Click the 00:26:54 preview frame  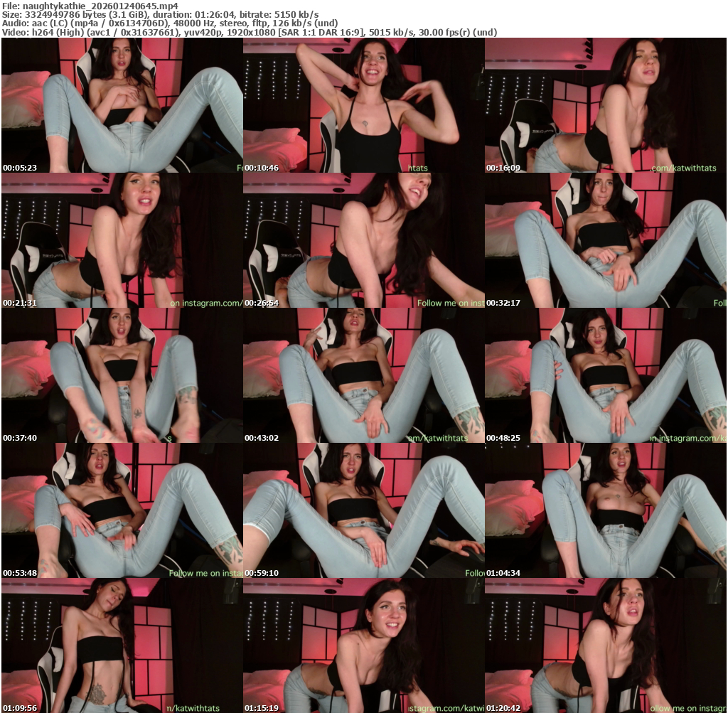click(x=363, y=240)
